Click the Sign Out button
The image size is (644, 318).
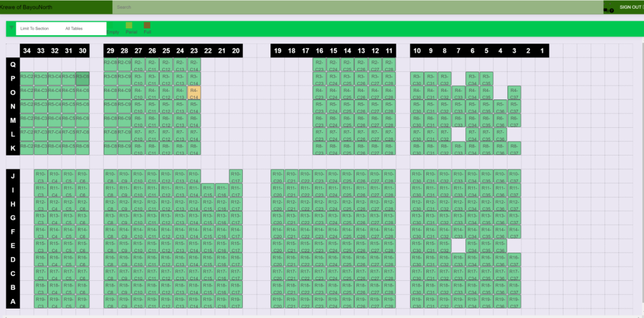click(x=631, y=7)
